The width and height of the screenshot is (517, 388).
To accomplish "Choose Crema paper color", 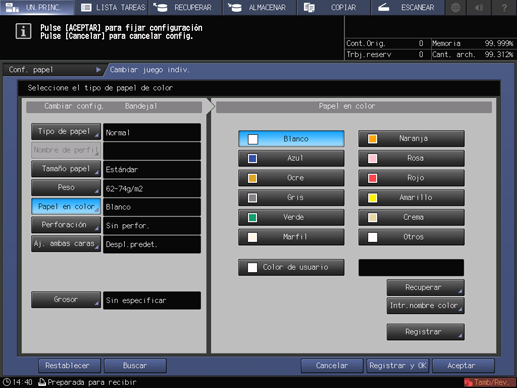I will coord(411,217).
